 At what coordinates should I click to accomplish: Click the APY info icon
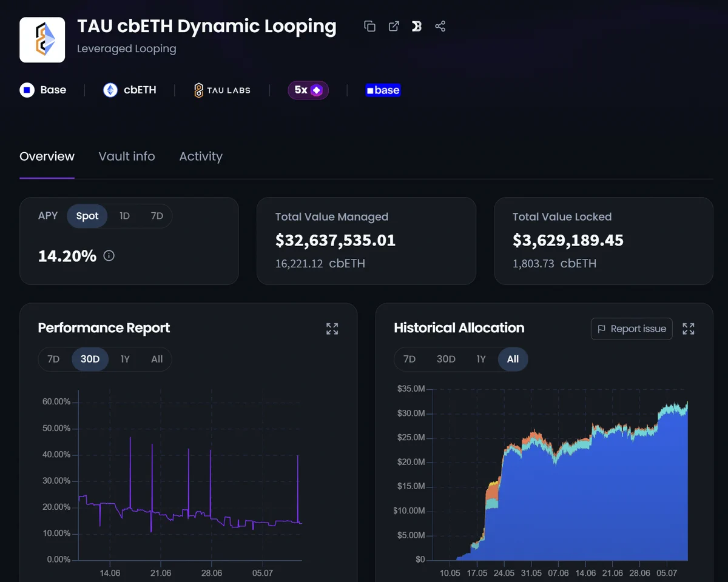(x=109, y=256)
